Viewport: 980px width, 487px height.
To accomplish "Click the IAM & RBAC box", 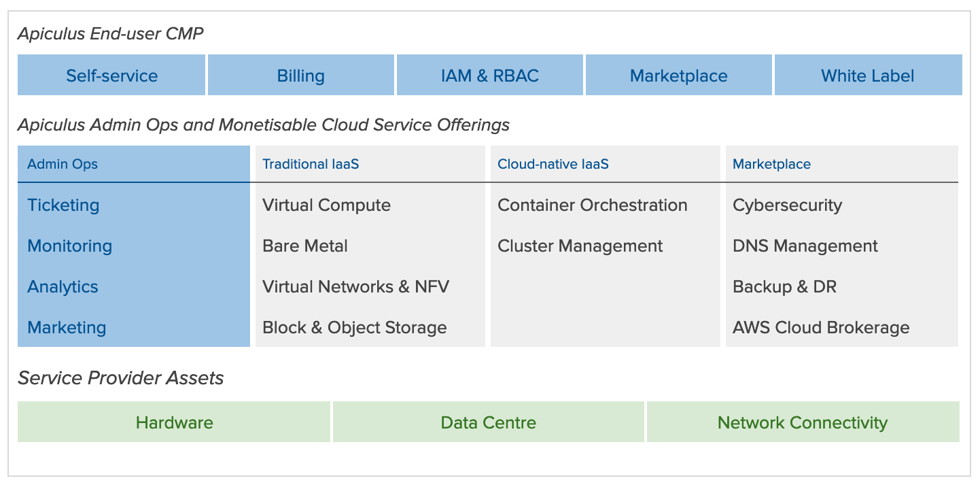I will (x=490, y=75).
